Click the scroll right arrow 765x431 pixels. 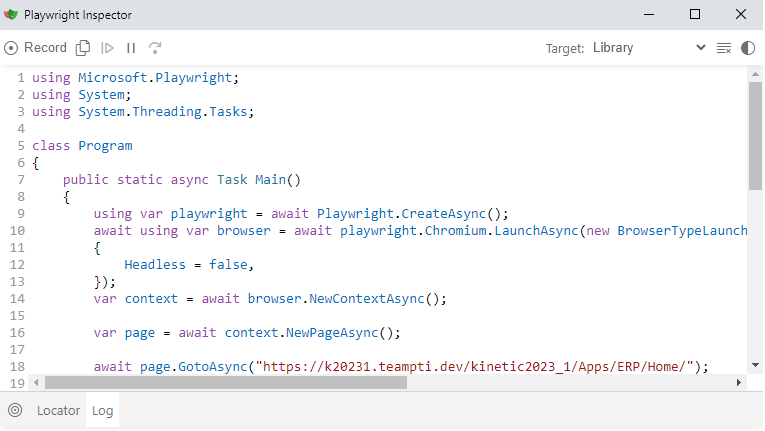click(739, 383)
